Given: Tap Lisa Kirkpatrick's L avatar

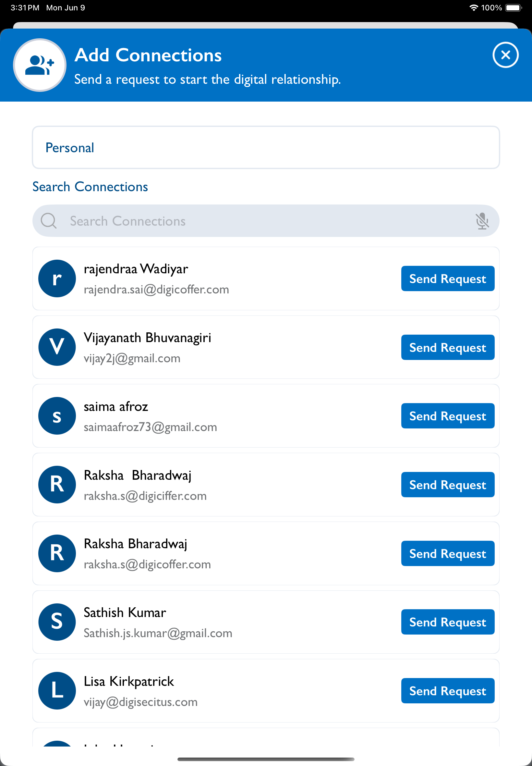Looking at the screenshot, I should coord(57,691).
